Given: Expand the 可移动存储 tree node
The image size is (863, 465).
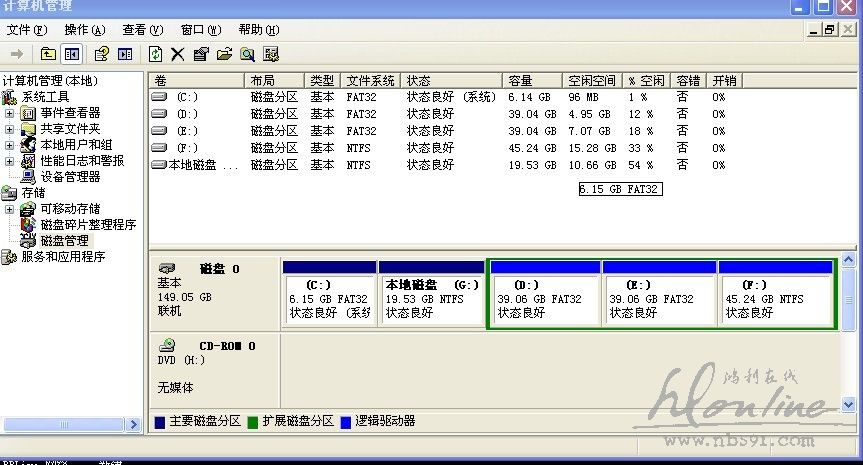Looking at the screenshot, I should click(10, 209).
